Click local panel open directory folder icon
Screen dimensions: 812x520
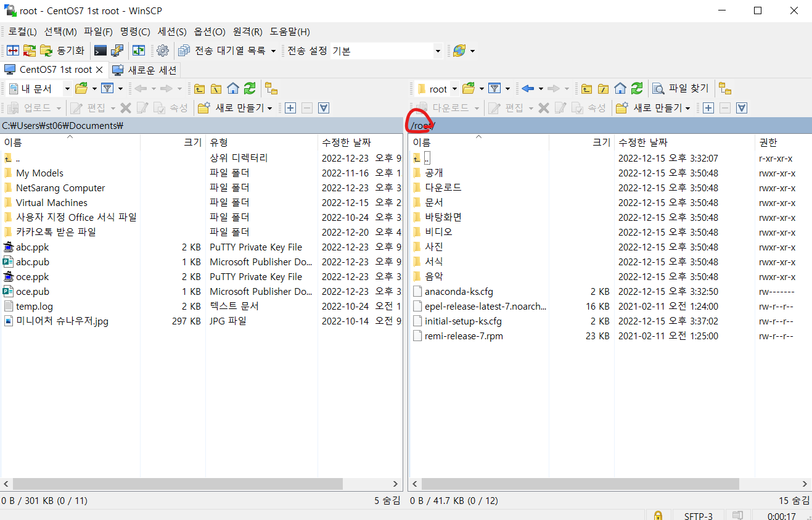pos(81,89)
